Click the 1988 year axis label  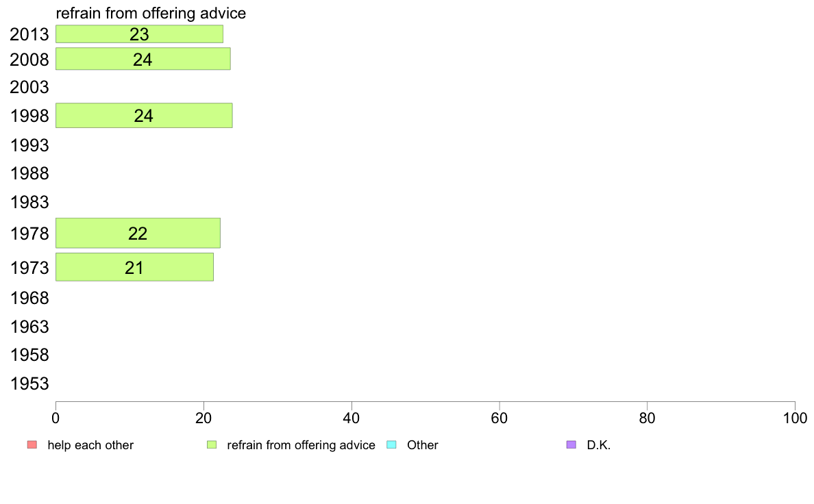coord(29,173)
